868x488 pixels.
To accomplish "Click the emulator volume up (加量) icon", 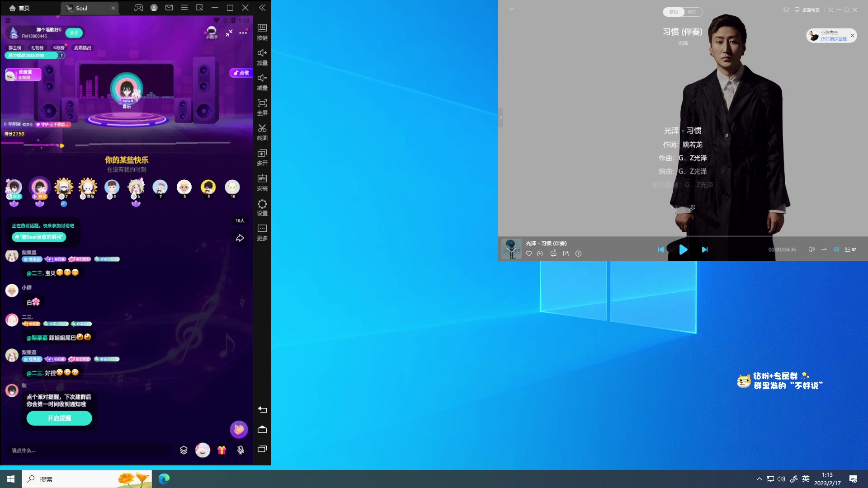I will pos(262,53).
